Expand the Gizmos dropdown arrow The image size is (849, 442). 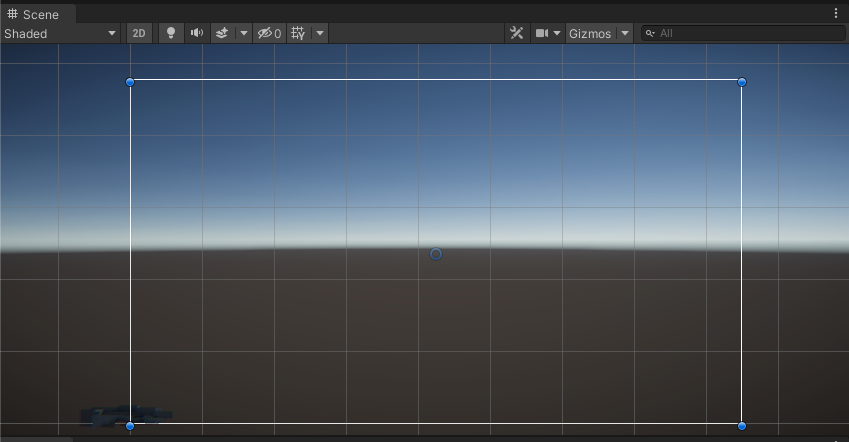click(x=625, y=33)
